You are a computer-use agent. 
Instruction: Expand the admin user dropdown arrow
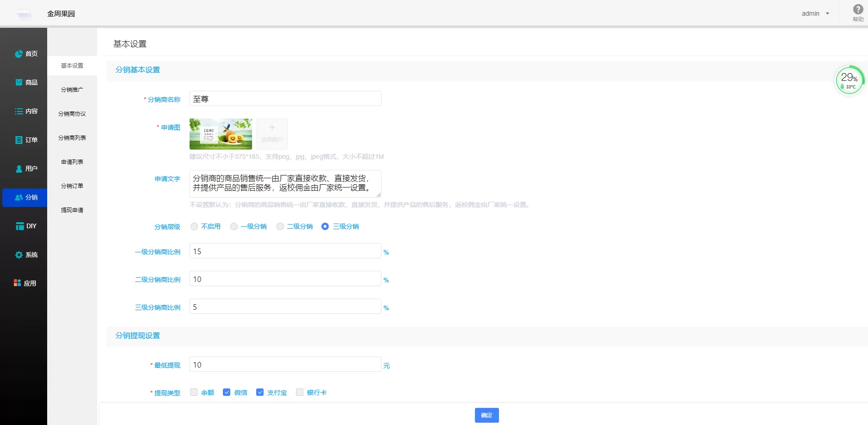pos(827,13)
